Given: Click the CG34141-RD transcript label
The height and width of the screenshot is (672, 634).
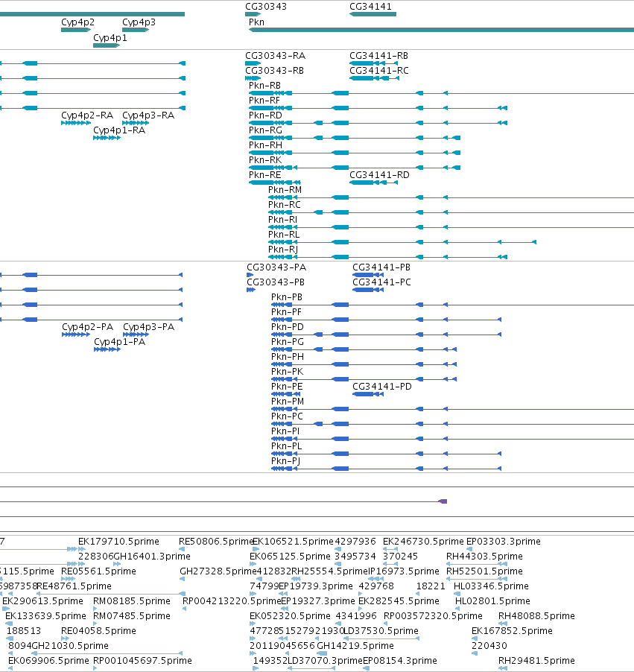Looking at the screenshot, I should pos(379,175).
